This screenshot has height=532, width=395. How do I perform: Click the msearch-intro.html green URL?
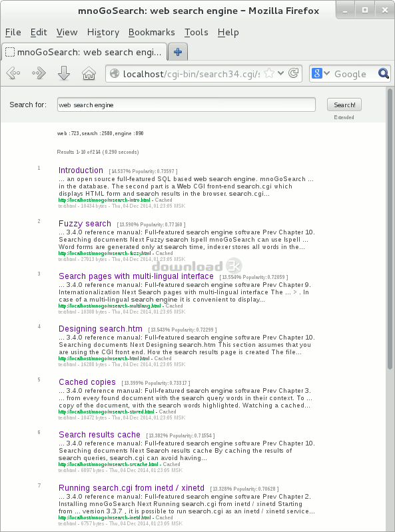pyautogui.click(x=104, y=200)
